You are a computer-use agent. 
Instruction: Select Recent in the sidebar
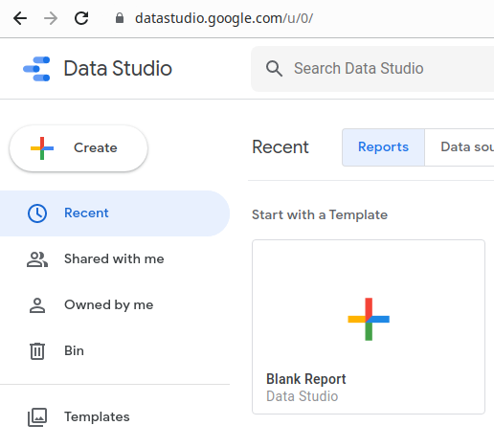pyautogui.click(x=114, y=213)
